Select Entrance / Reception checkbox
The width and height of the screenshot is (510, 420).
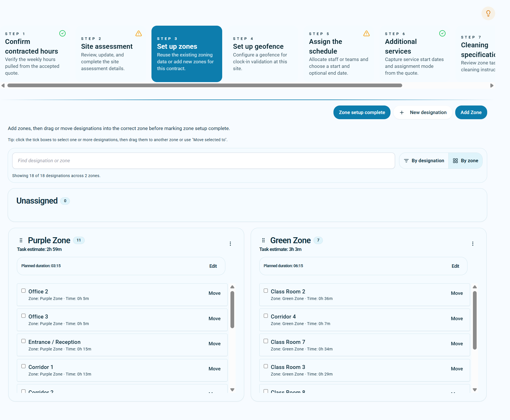pos(23,341)
